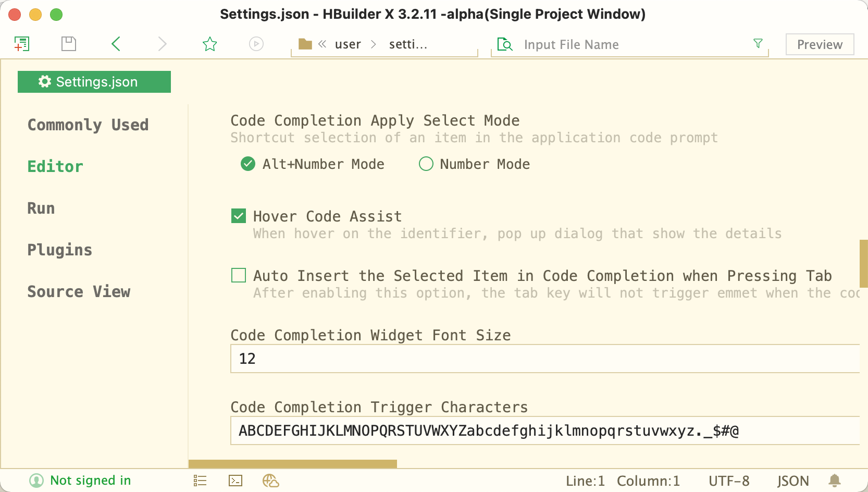Expand the collapsed breadcrumb double chevron
Screen dimensions: 868x492
pyautogui.click(x=323, y=44)
